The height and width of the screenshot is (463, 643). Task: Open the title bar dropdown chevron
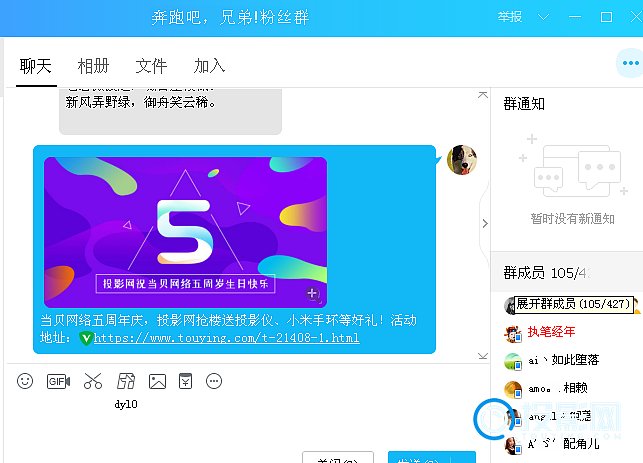543,17
